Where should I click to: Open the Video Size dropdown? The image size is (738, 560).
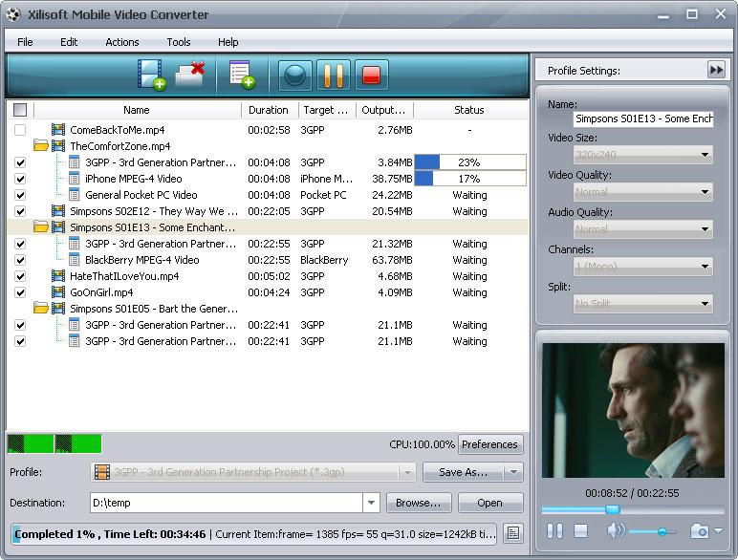coord(643,155)
